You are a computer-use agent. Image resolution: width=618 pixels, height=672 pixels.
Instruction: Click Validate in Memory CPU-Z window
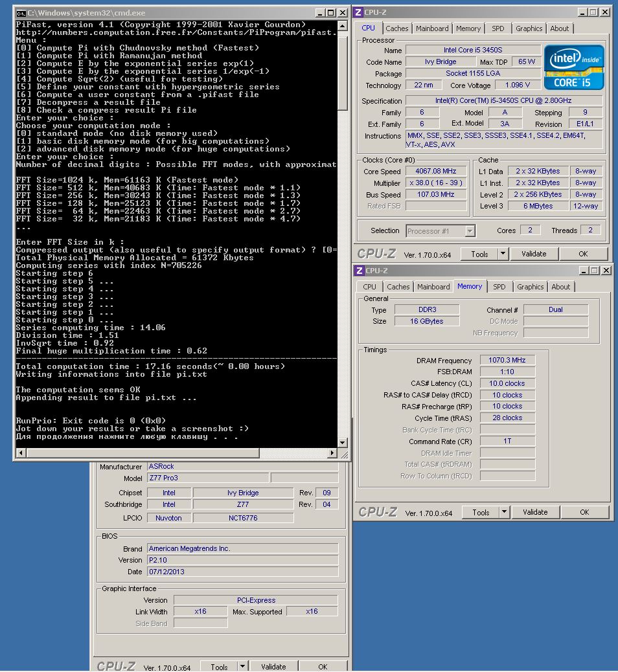pyautogui.click(x=535, y=512)
